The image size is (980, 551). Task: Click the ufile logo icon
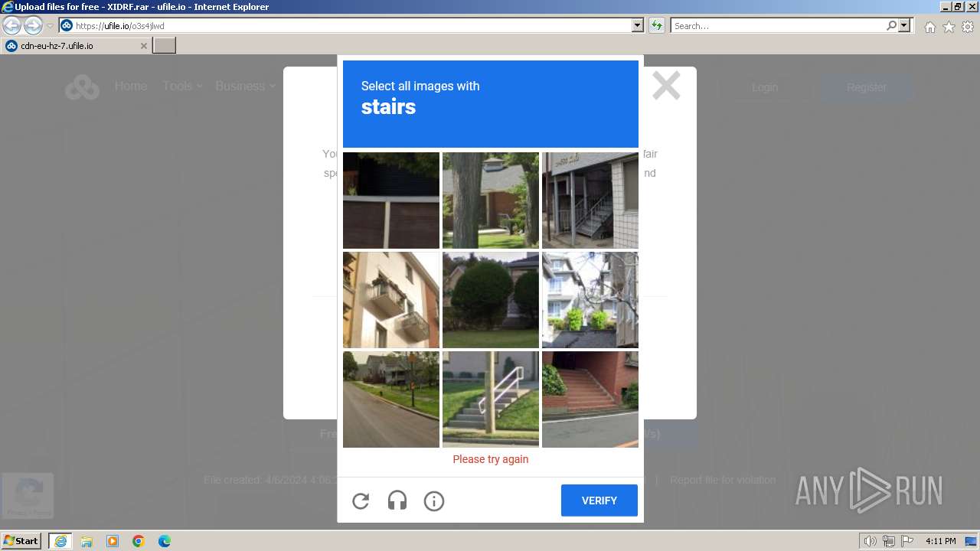pos(82,87)
